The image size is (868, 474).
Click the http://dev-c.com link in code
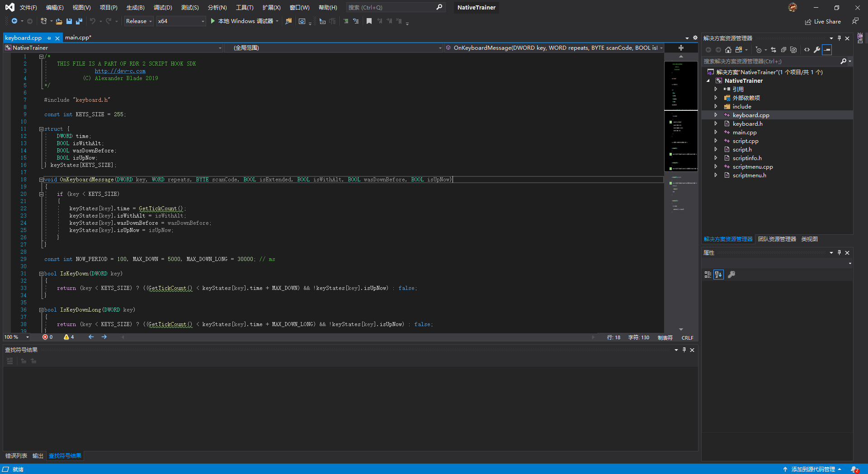(x=120, y=71)
